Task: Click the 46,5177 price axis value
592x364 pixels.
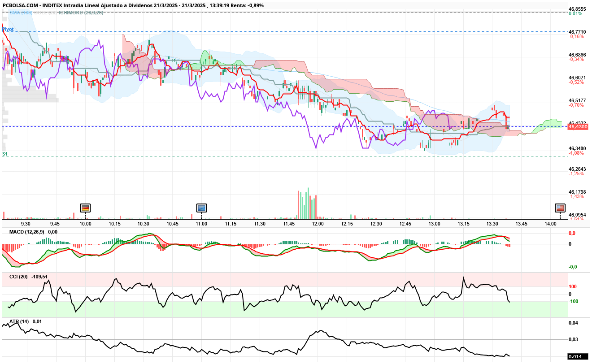Action: point(577,100)
